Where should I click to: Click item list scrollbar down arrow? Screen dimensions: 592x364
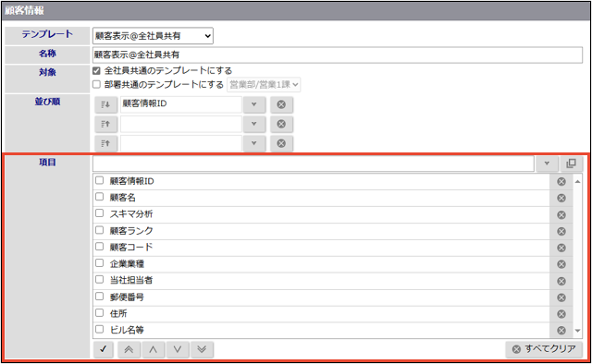(x=577, y=331)
